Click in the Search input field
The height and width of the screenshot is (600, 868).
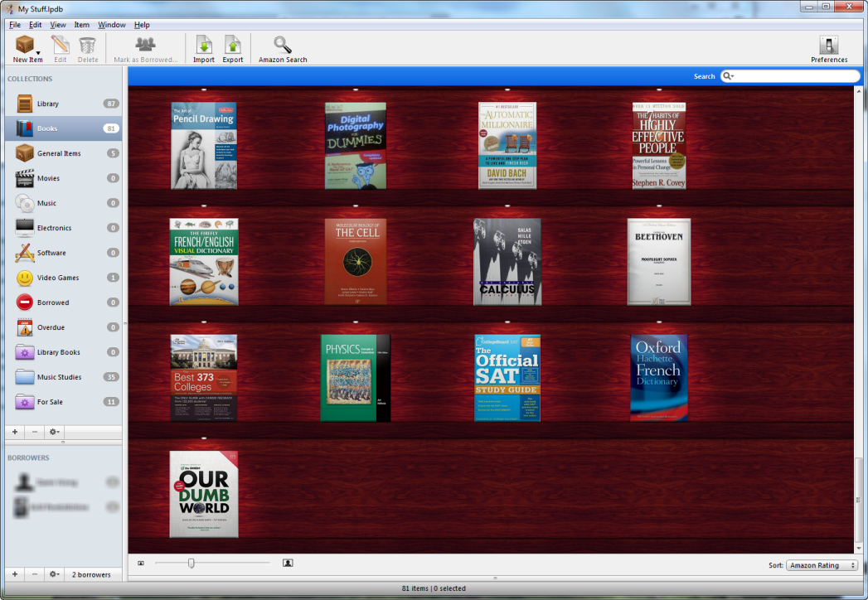(791, 76)
